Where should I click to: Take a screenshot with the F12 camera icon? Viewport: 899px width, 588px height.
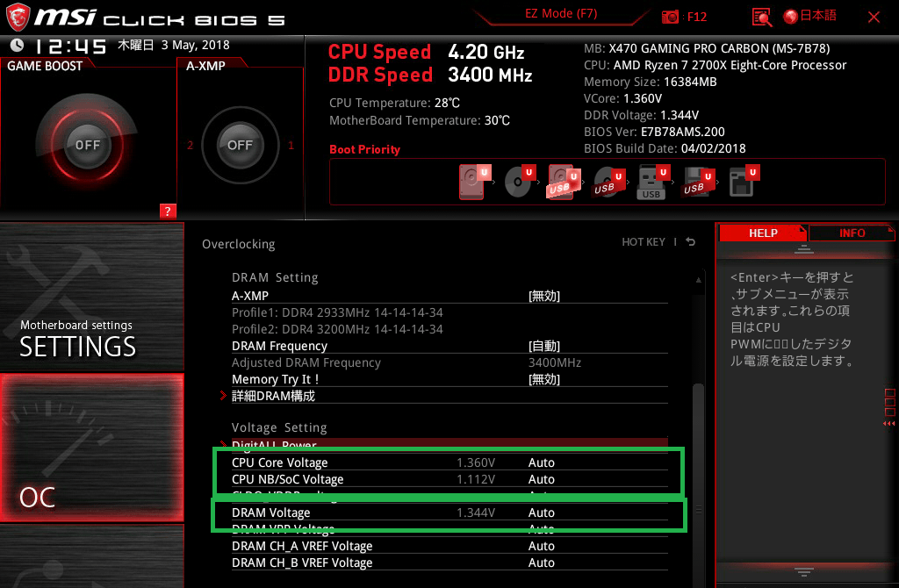click(670, 18)
